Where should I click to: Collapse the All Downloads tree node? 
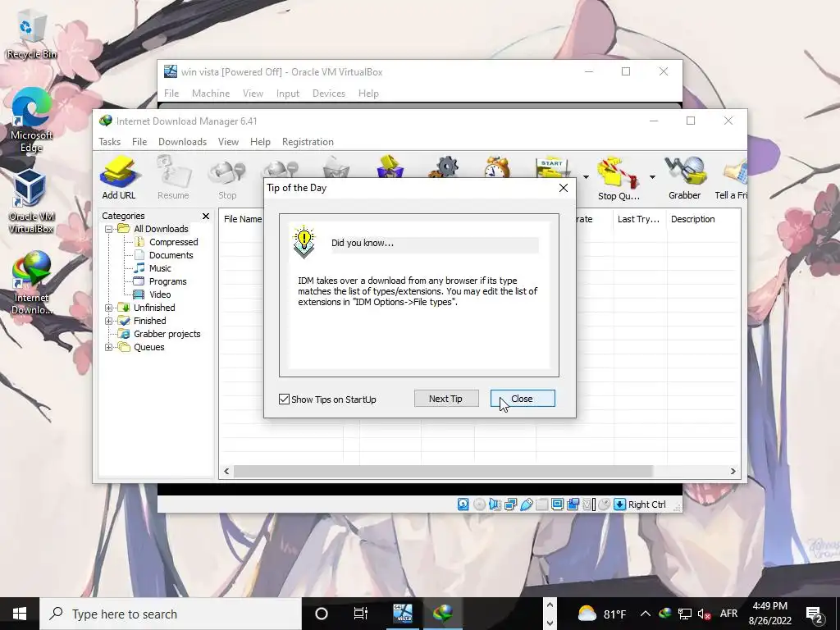pyautogui.click(x=109, y=230)
